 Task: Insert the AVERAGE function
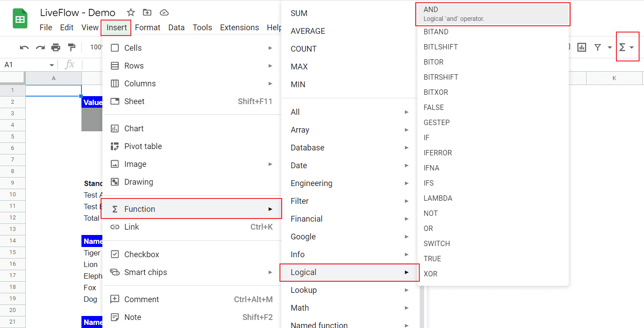point(350,31)
